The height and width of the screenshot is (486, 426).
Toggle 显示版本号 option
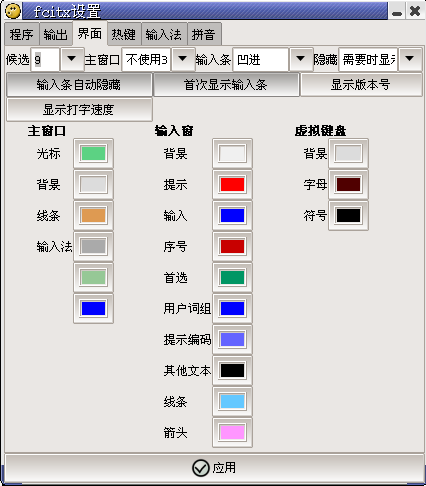tap(361, 85)
